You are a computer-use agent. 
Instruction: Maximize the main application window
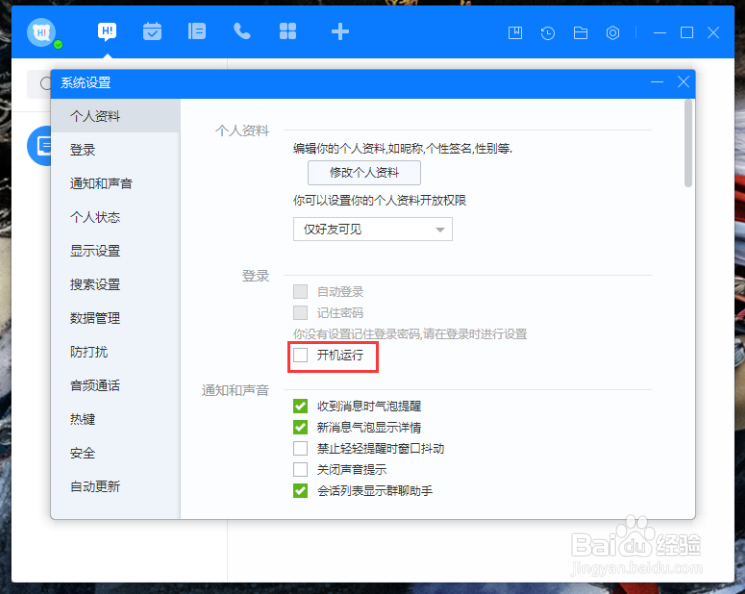(x=687, y=33)
